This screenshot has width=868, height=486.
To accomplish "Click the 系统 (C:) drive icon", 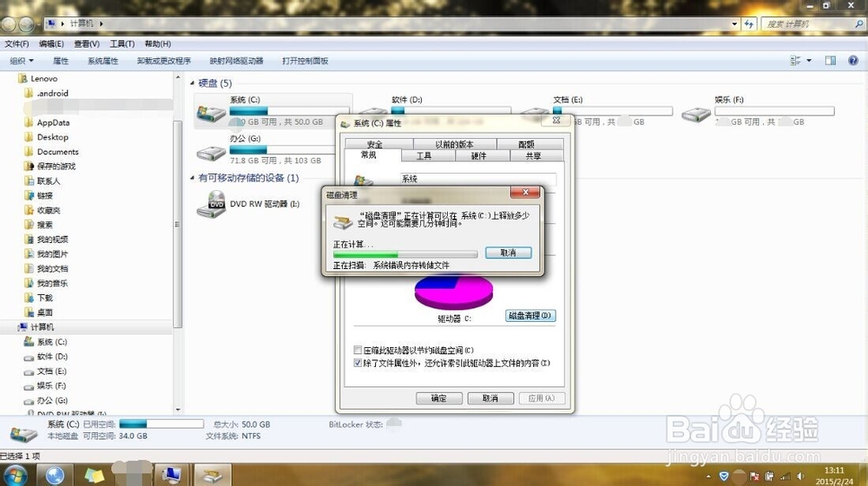I will click(211, 114).
